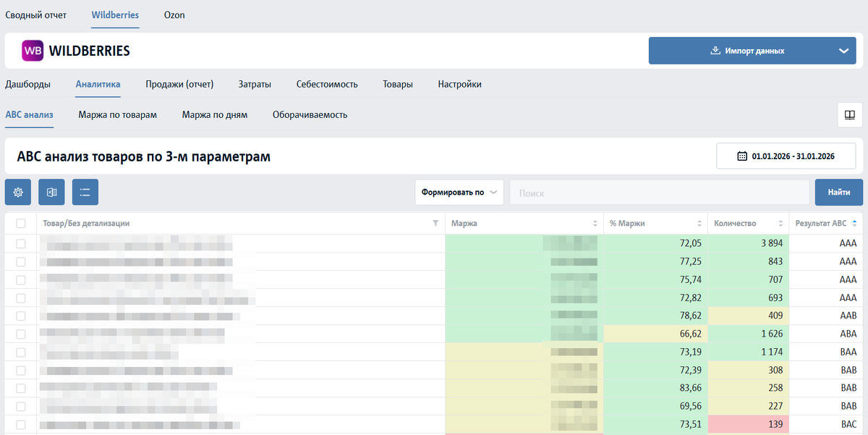Viewport: 868px width, 435px height.
Task: Open the Товары section
Action: (x=398, y=84)
